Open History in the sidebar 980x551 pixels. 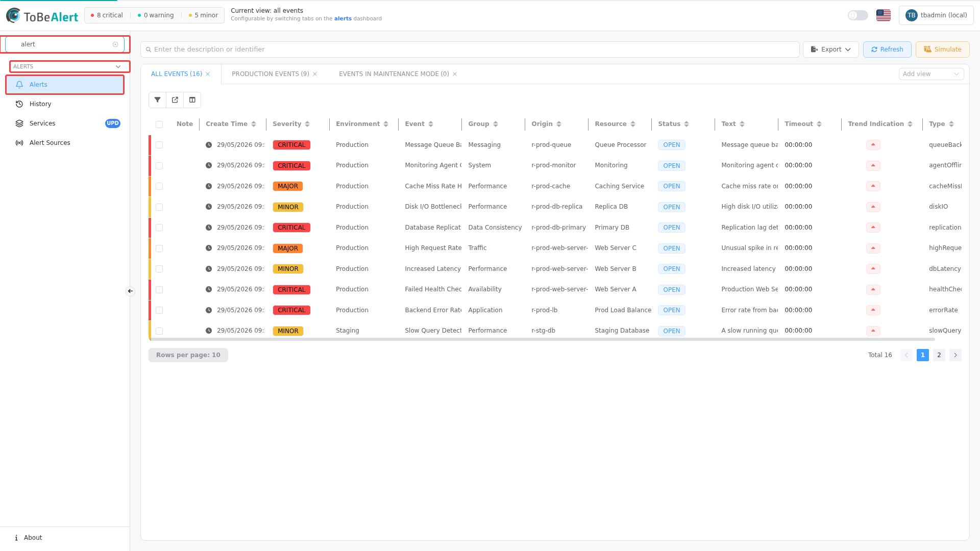pos(65,104)
